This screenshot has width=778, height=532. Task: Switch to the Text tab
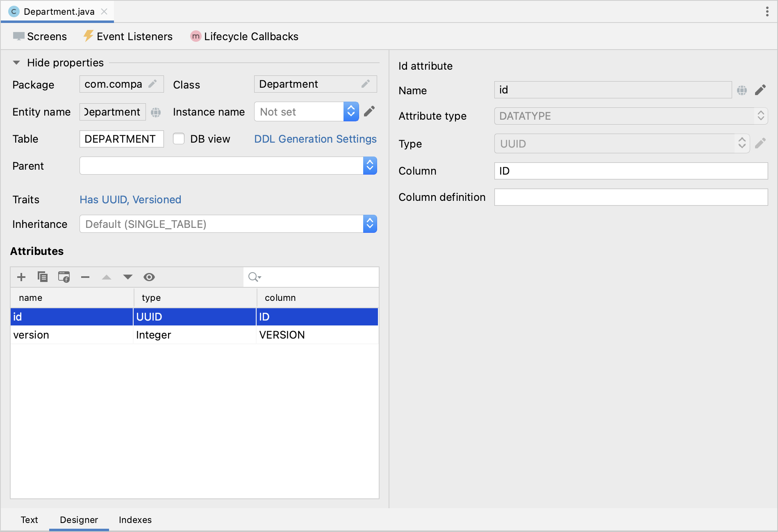pyautogui.click(x=30, y=520)
